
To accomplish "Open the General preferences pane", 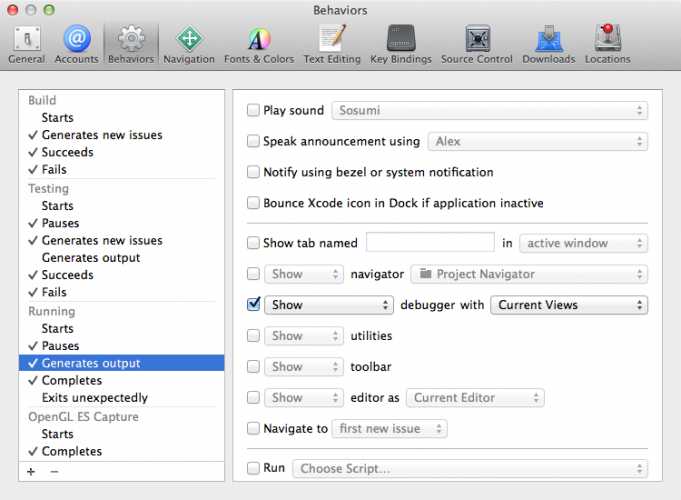I will pyautogui.click(x=26, y=45).
